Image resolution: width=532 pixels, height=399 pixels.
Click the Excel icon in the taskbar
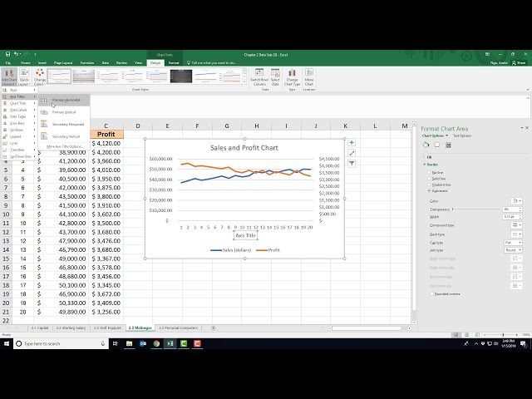tap(170, 343)
